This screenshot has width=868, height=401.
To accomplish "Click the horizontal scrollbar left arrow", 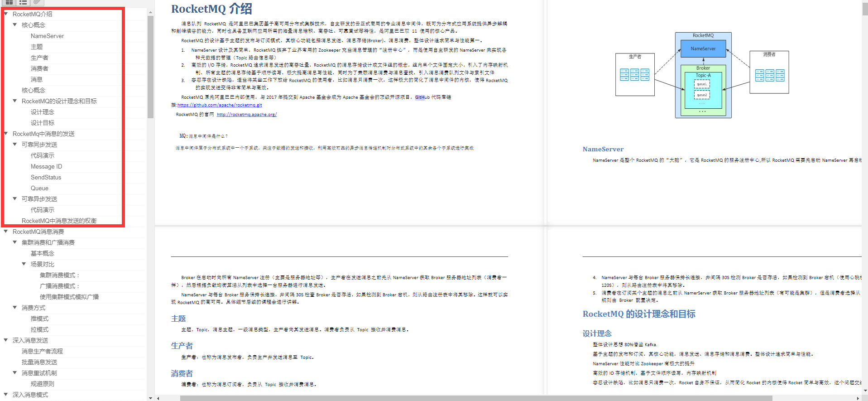I will tap(158, 398).
